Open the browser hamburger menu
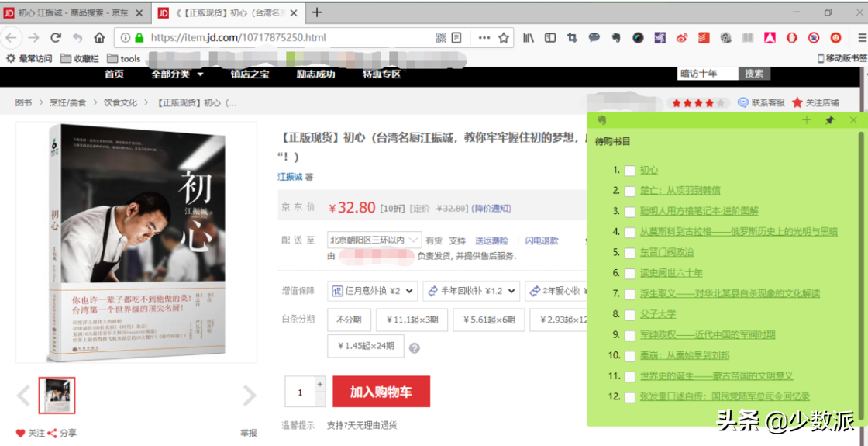The image size is (868, 446). point(862,38)
